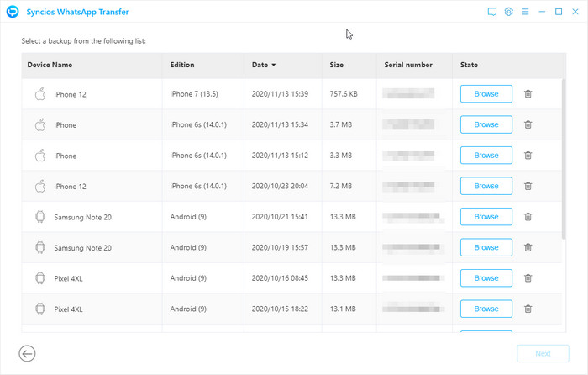The height and width of the screenshot is (375, 588).
Task: Select Samsung Note 20 name dated 2020/10/21
Action: 82,217
